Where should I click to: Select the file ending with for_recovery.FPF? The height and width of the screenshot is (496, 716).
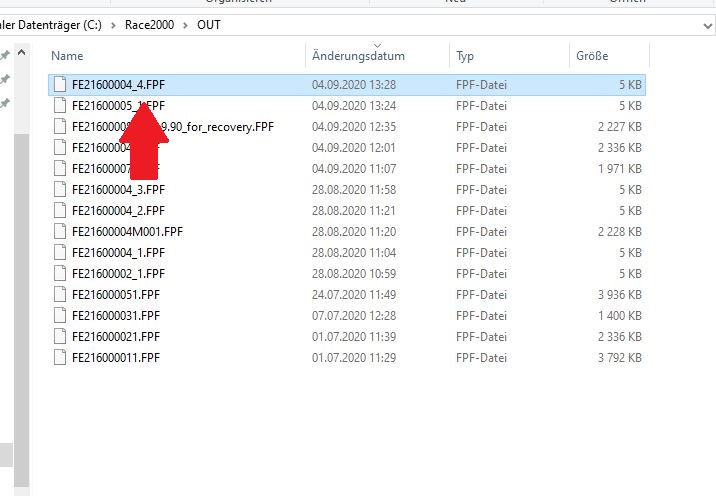(x=347, y=127)
